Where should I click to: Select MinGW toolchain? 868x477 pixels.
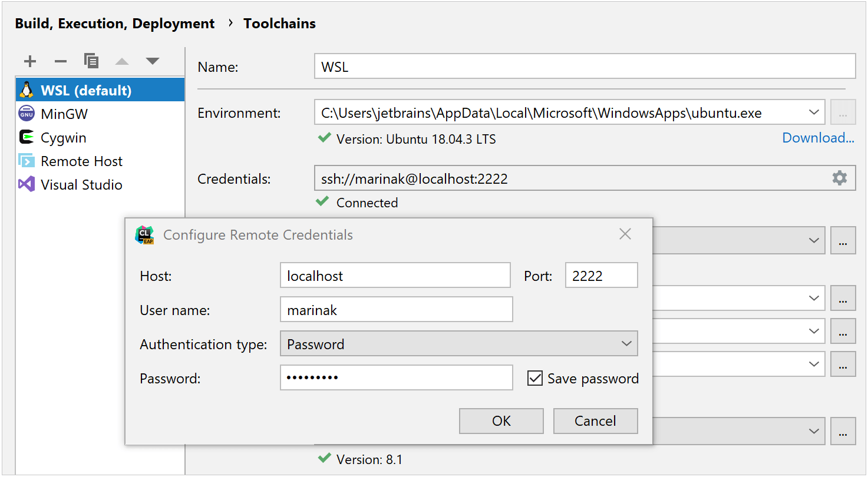(x=100, y=114)
